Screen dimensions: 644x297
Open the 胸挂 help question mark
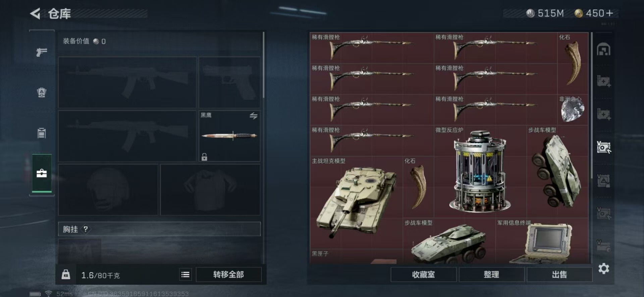click(86, 229)
